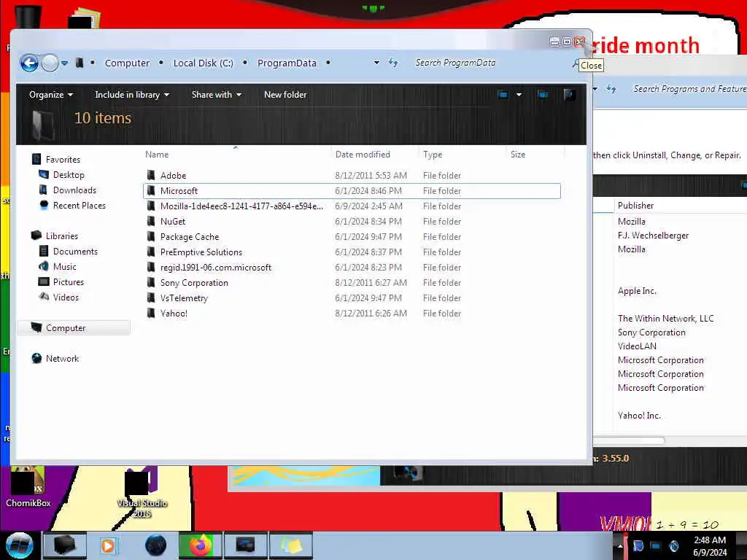
Task: Open Visual Studio 2015 desktop shortcut
Action: point(142,493)
